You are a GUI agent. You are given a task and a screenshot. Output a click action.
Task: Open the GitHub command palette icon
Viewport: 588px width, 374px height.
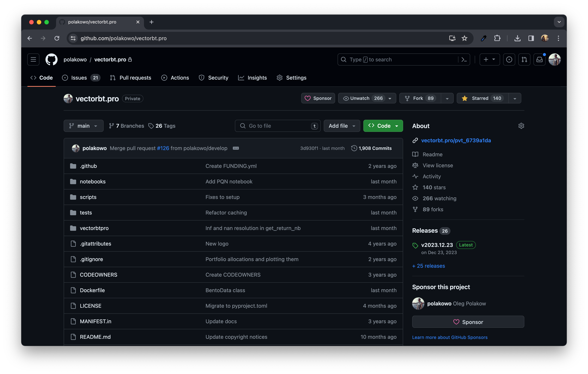point(464,60)
